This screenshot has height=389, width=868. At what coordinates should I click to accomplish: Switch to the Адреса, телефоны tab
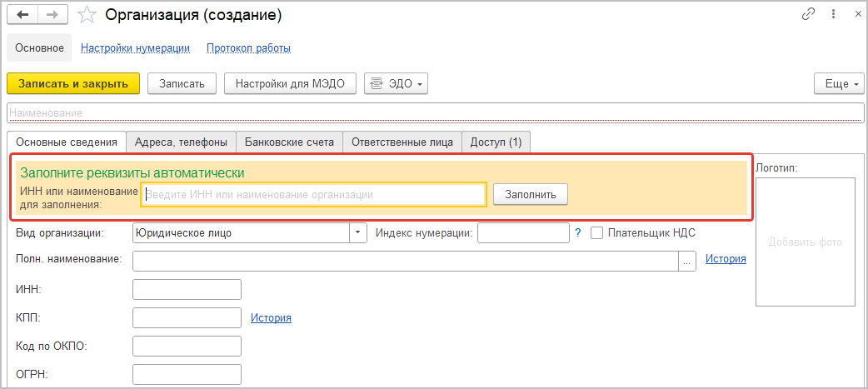(x=181, y=142)
